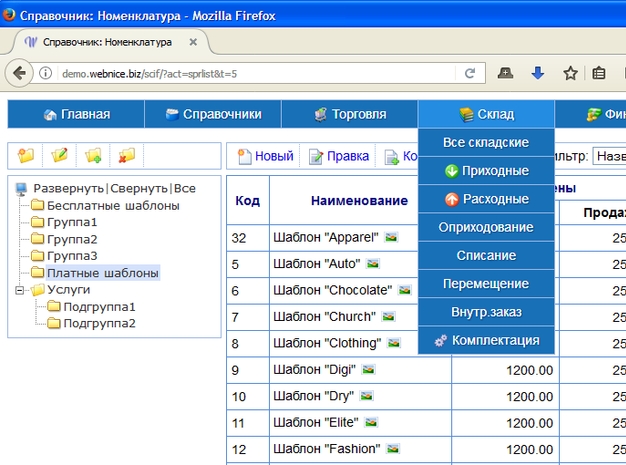The height and width of the screenshot is (465, 626).
Task: Select Приходные from Склад menu
Action: pyautogui.click(x=486, y=171)
